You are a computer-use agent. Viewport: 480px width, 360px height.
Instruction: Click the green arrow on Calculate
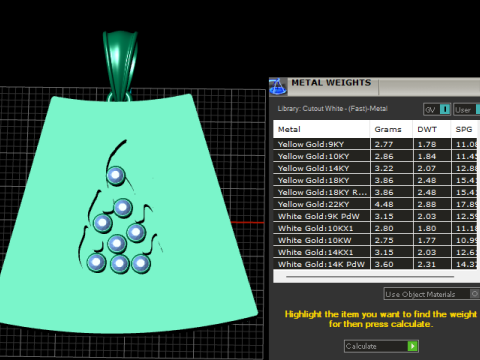coord(412,346)
